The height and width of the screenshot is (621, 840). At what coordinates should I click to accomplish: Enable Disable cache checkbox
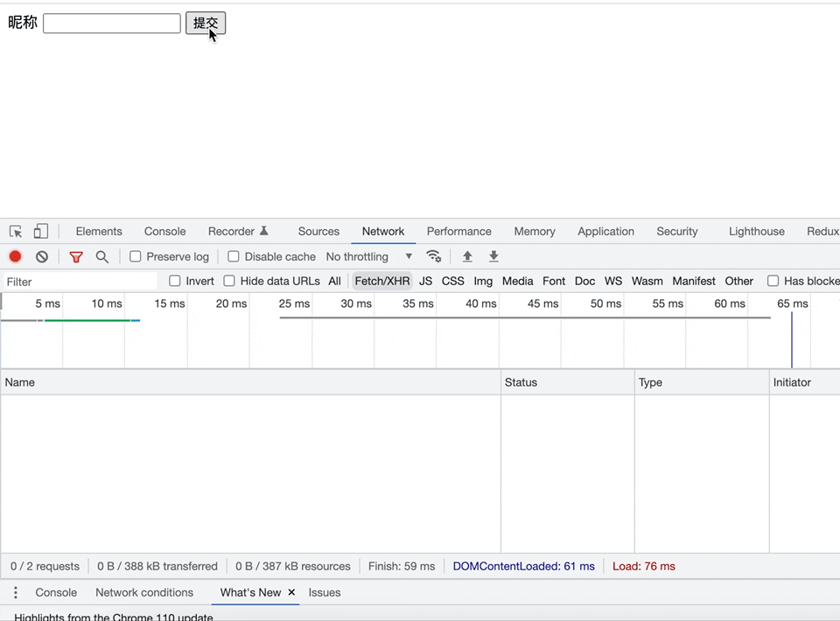click(233, 256)
